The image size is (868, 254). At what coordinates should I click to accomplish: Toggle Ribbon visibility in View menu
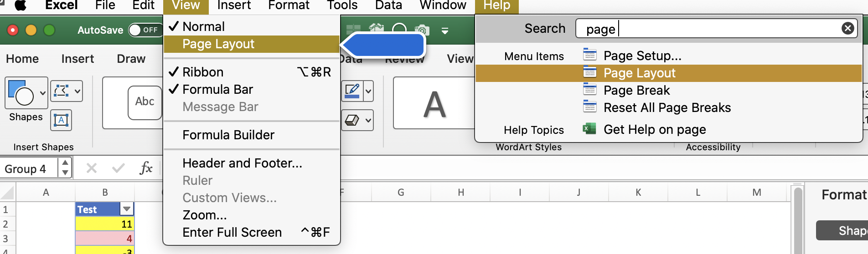[x=251, y=72]
